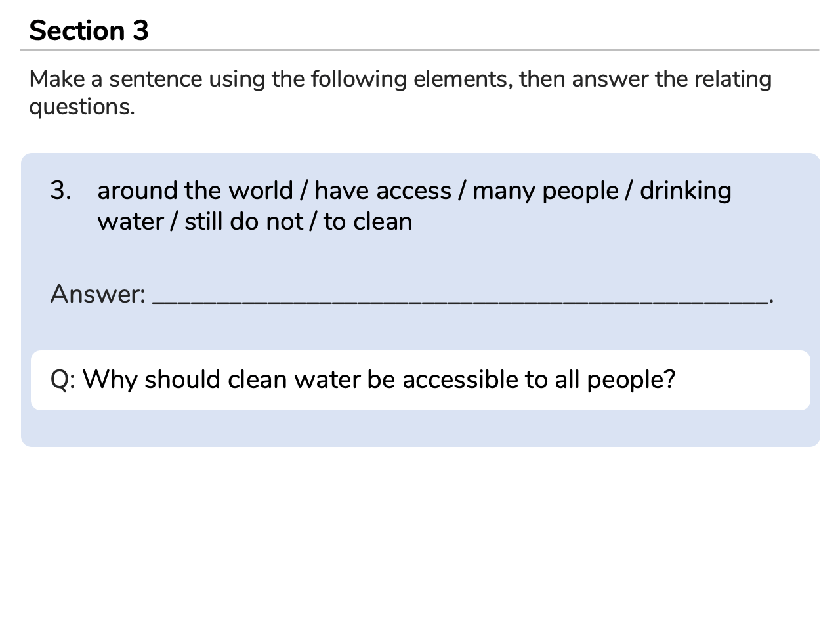Click the 'Answer:' label

[x=98, y=294]
